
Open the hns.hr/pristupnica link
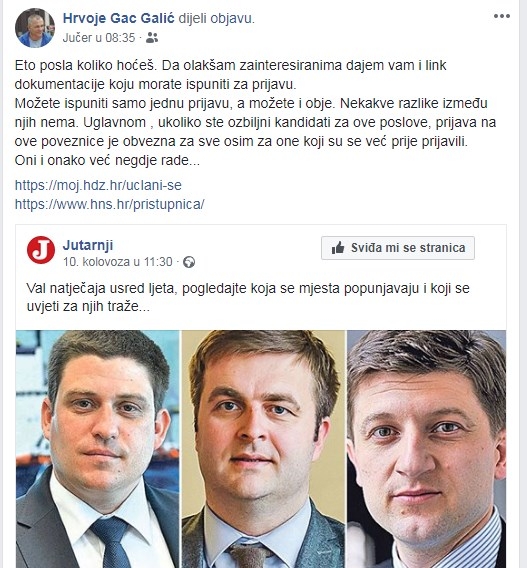[110, 204]
